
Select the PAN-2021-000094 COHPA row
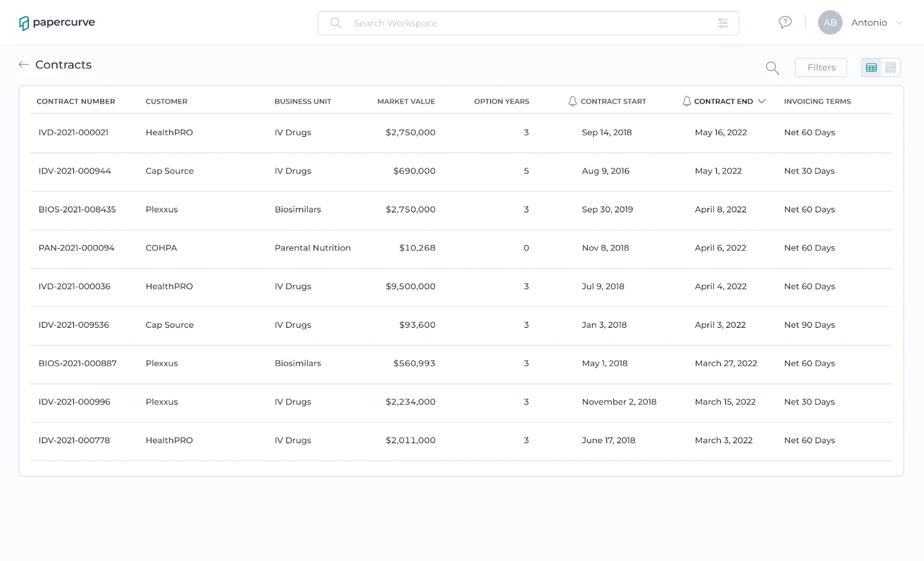(x=461, y=249)
